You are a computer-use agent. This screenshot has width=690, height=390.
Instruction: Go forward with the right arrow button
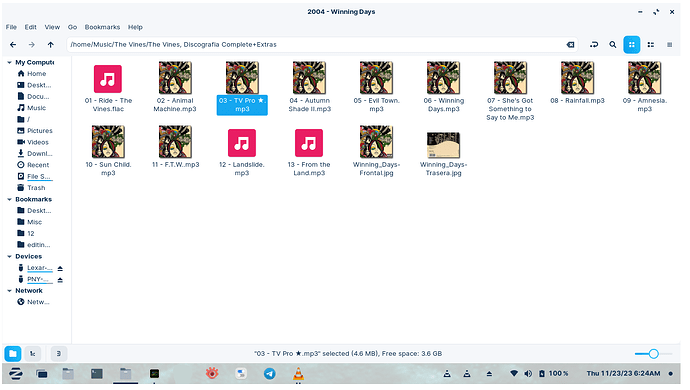[32, 44]
